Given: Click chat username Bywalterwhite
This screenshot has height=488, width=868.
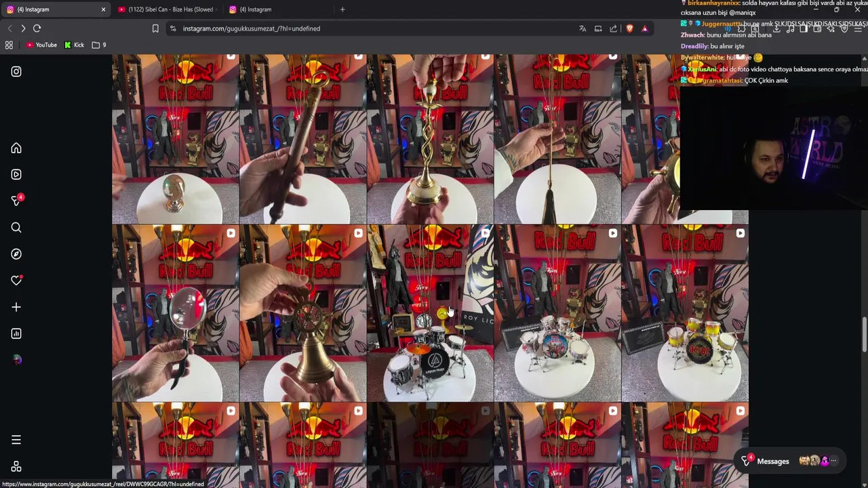Looking at the screenshot, I should [703, 58].
